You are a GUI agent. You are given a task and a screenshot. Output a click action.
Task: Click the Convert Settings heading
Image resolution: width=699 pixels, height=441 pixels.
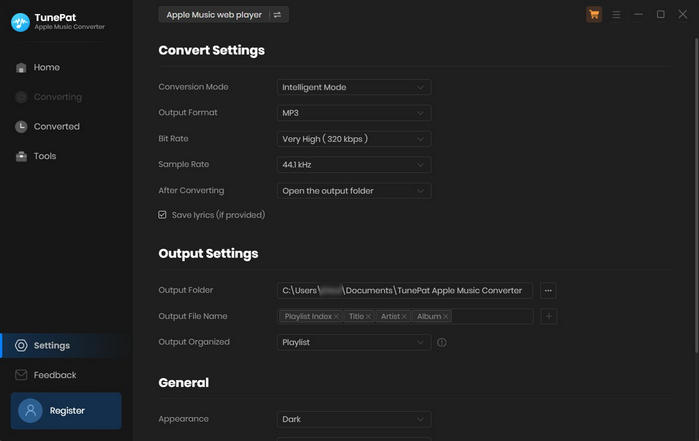pyautogui.click(x=212, y=50)
